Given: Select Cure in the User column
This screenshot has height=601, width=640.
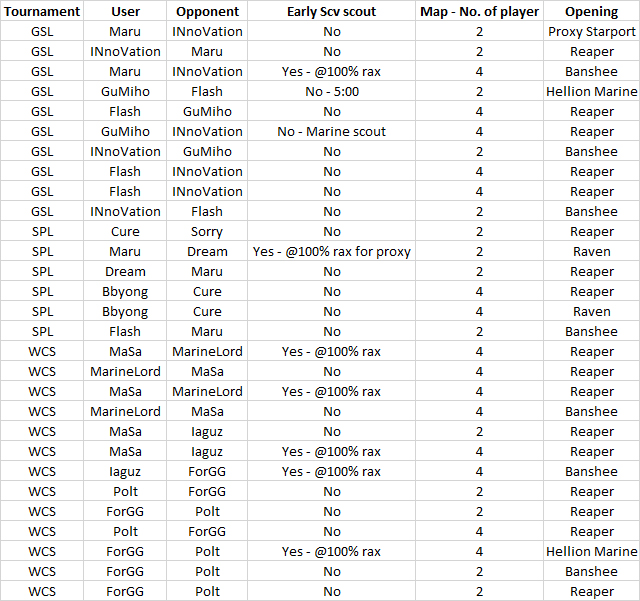Looking at the screenshot, I should tap(125, 231).
